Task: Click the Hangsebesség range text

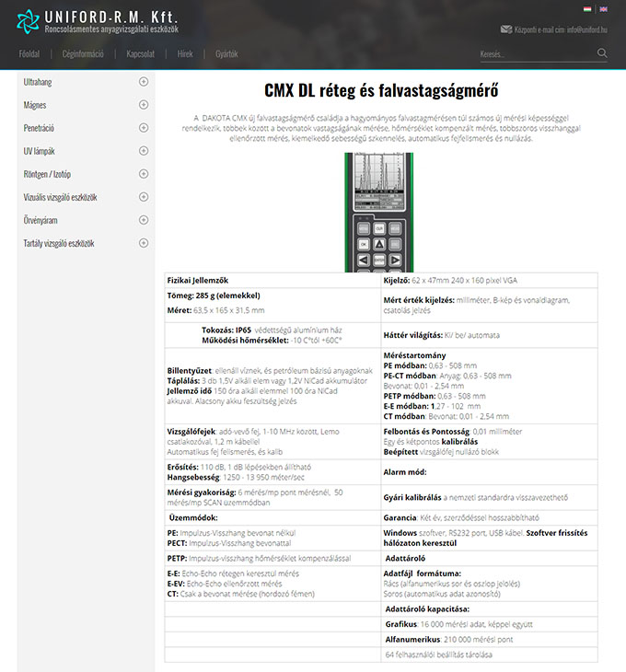Action: pyautogui.click(x=236, y=478)
